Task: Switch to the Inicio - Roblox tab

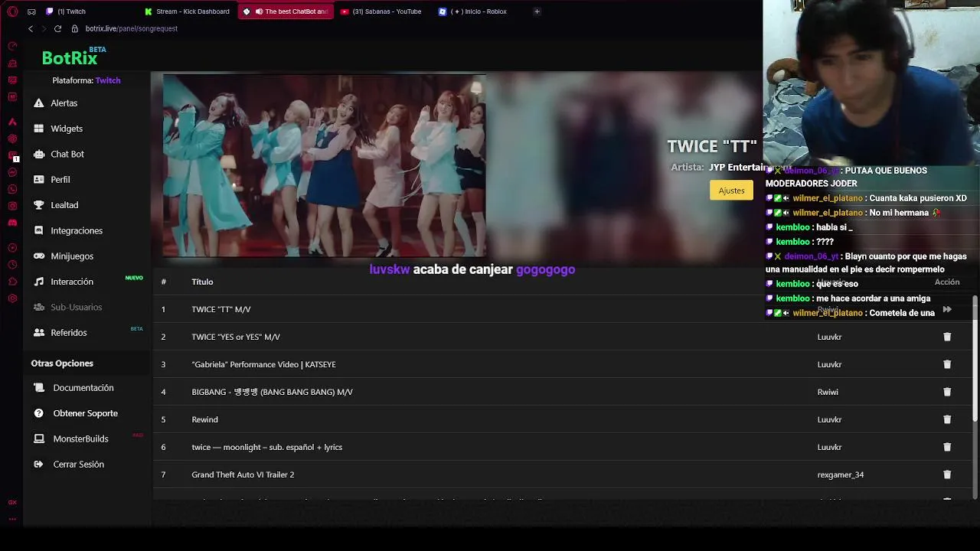Action: pyautogui.click(x=480, y=11)
